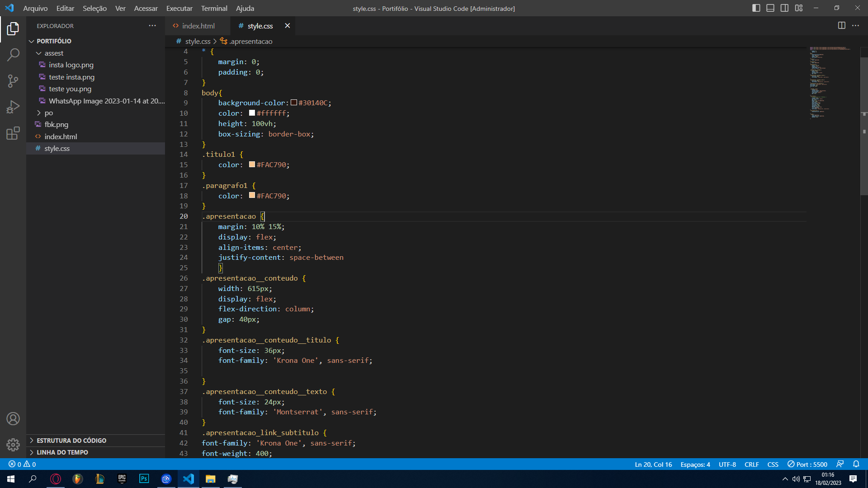This screenshot has width=868, height=488.
Task: Click the editor vertical scrollbar
Action: (x=864, y=127)
